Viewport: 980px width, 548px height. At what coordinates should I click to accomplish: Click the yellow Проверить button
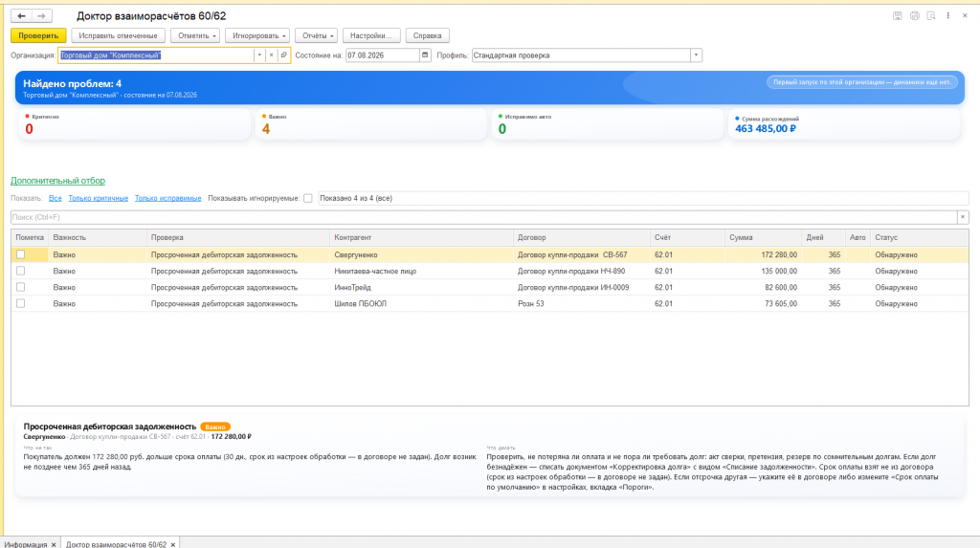[x=38, y=35]
